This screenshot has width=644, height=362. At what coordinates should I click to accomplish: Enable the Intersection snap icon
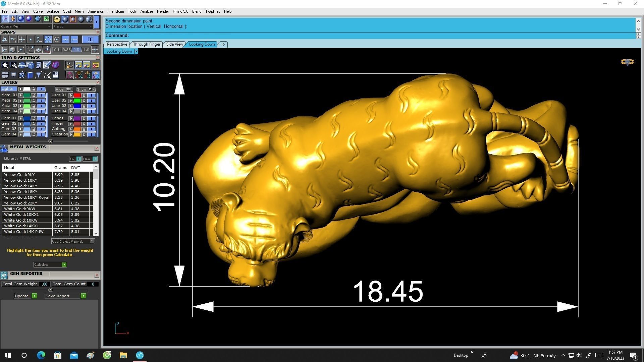point(22,40)
